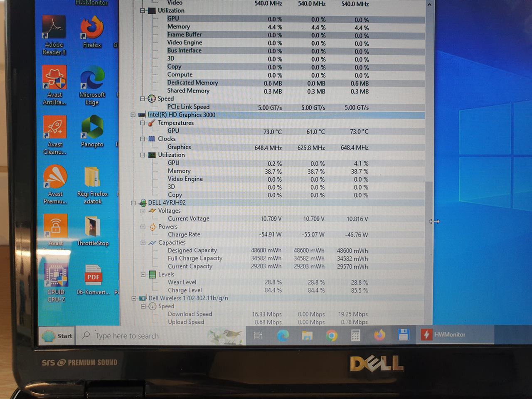Collapse the Capacities tree branch
This screenshot has height=399, width=532.
(143, 243)
